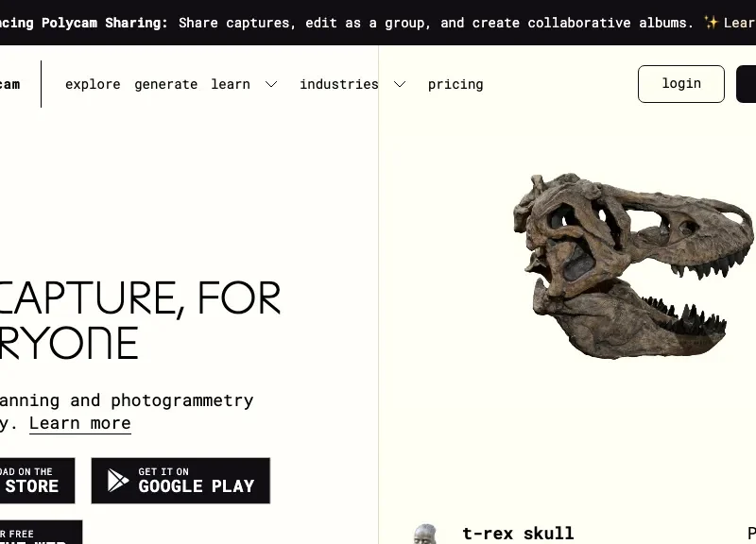Viewport: 756px width, 544px height.
Task: Open the learn navigation item
Action: (x=231, y=84)
